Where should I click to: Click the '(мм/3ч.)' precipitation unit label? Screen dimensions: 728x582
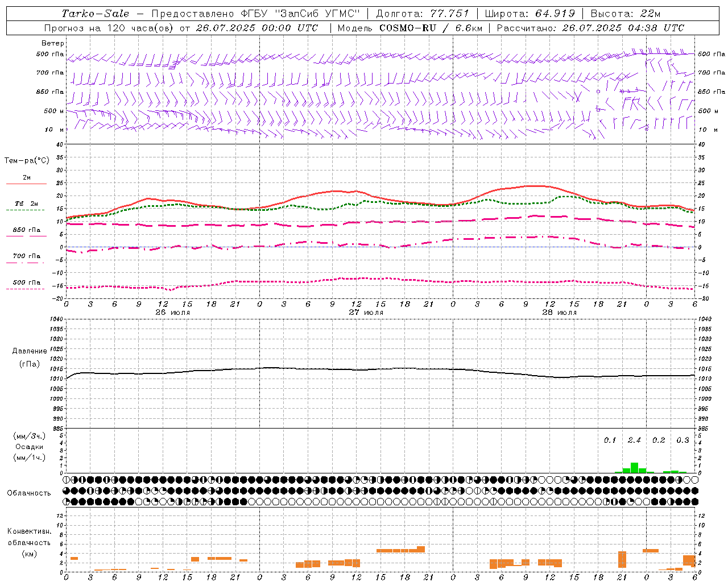click(30, 436)
